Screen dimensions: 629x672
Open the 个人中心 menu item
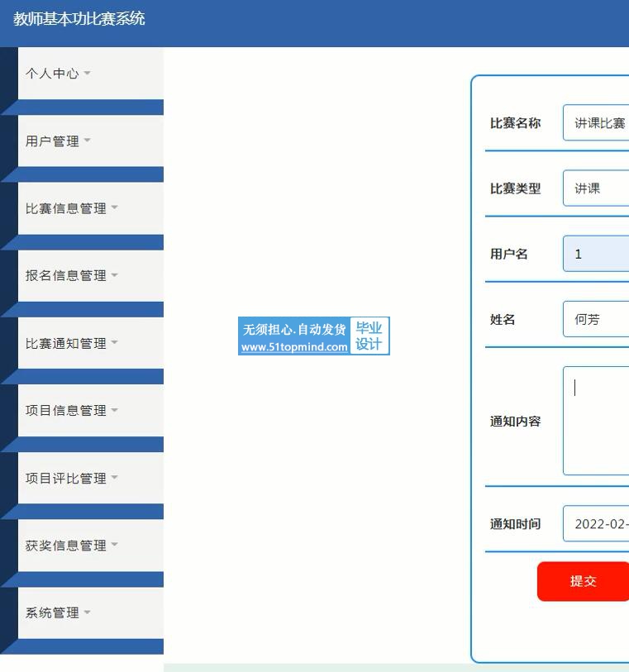pyautogui.click(x=90, y=74)
